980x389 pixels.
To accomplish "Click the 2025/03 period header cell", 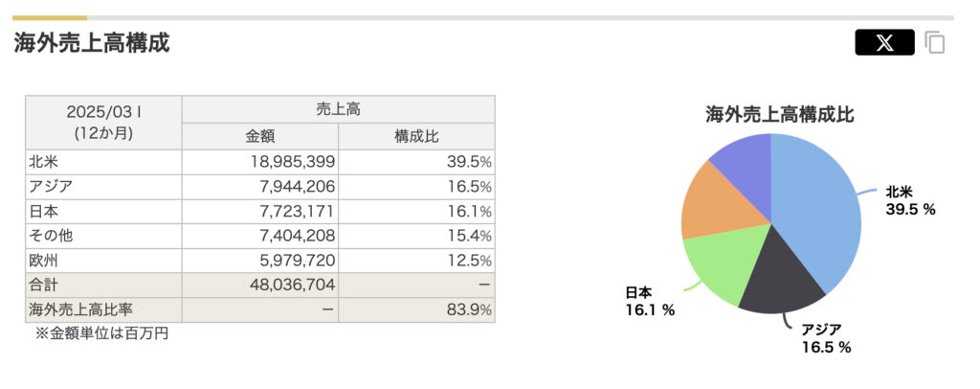I will (103, 122).
